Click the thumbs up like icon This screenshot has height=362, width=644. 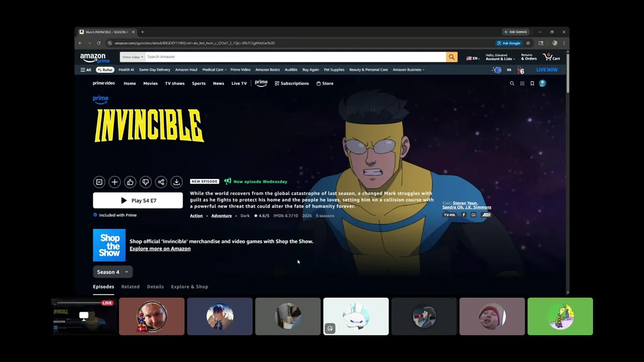130,182
